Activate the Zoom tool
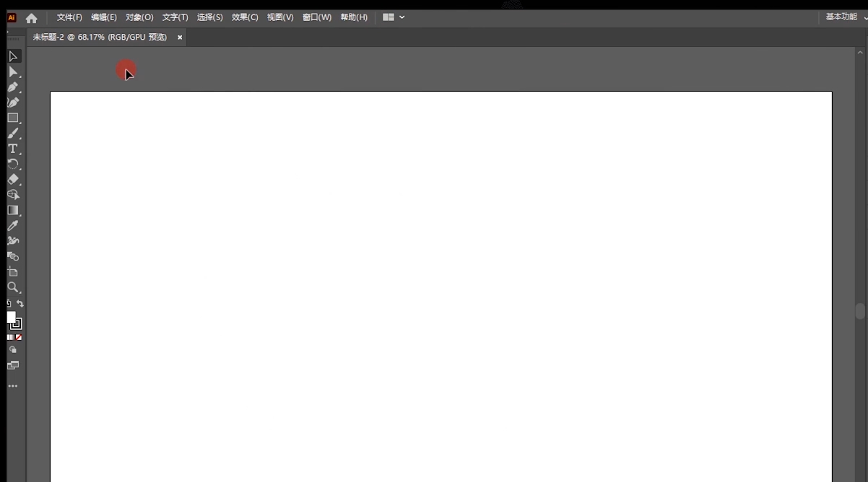The height and width of the screenshot is (482, 868). (x=12, y=287)
